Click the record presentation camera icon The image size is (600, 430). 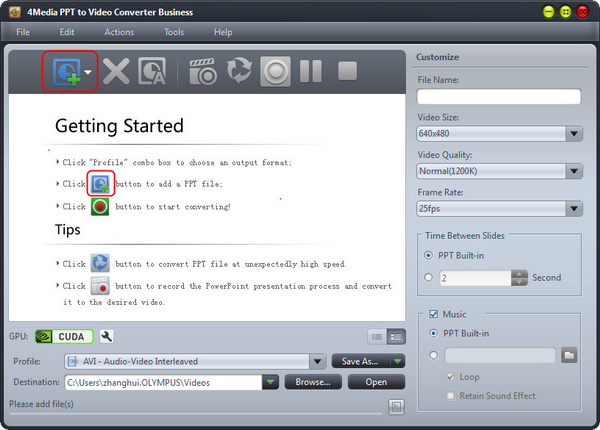[203, 72]
